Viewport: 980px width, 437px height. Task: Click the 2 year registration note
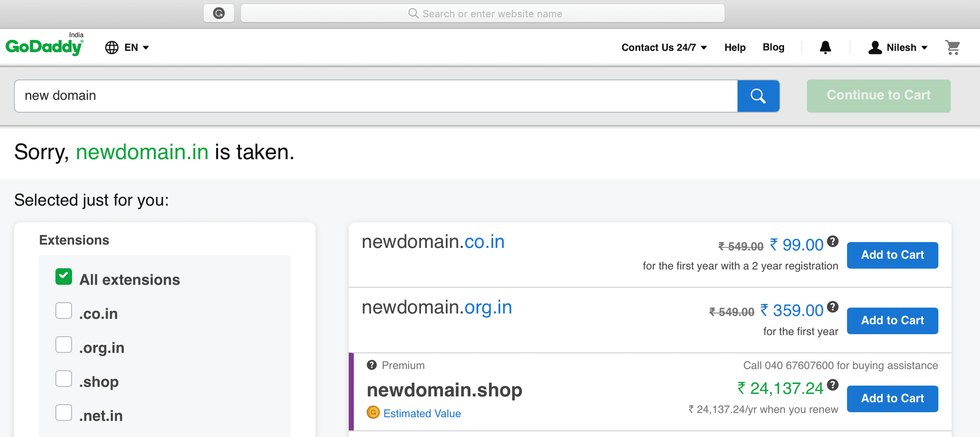740,266
